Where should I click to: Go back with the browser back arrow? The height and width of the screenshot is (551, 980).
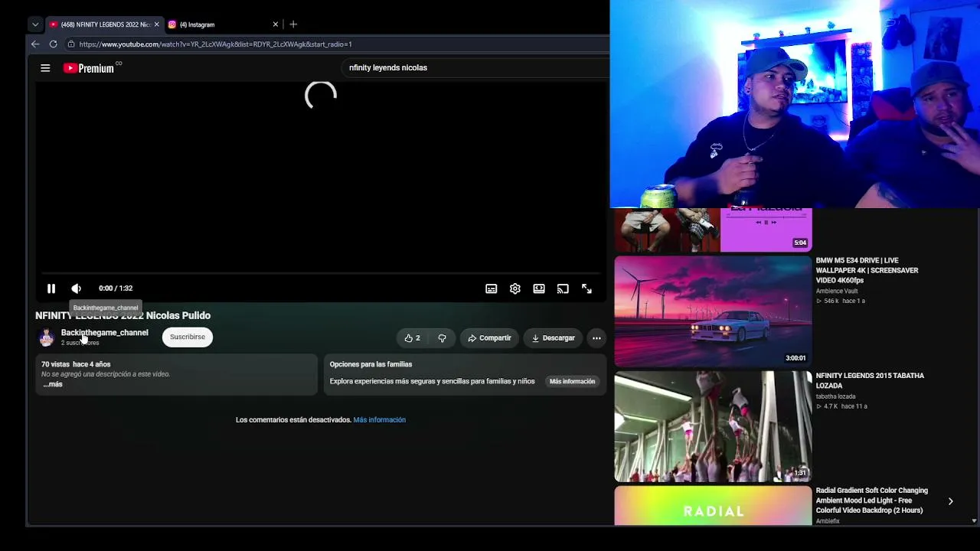35,44
